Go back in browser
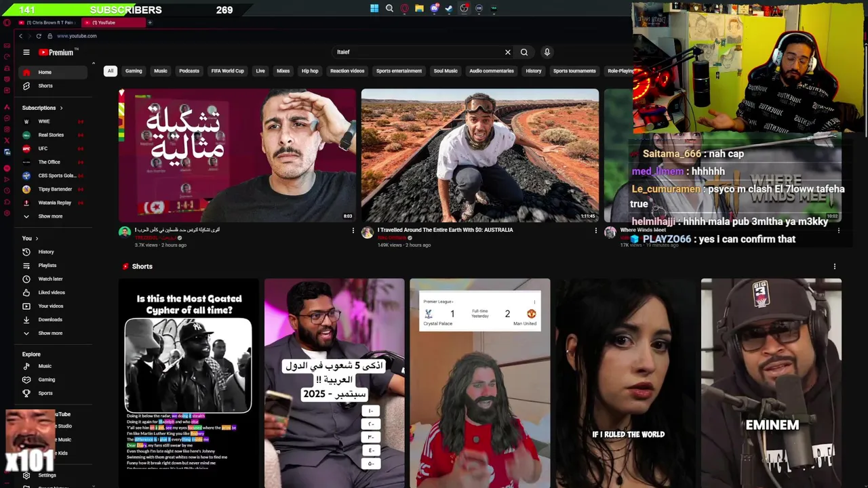Viewport: 868px width, 488px height. (20, 36)
